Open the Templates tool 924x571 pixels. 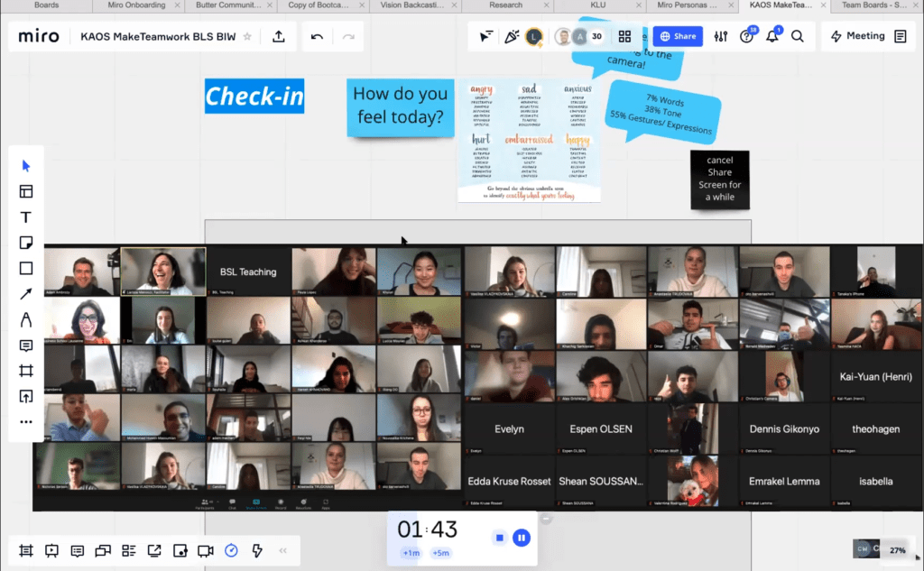pyautogui.click(x=26, y=191)
